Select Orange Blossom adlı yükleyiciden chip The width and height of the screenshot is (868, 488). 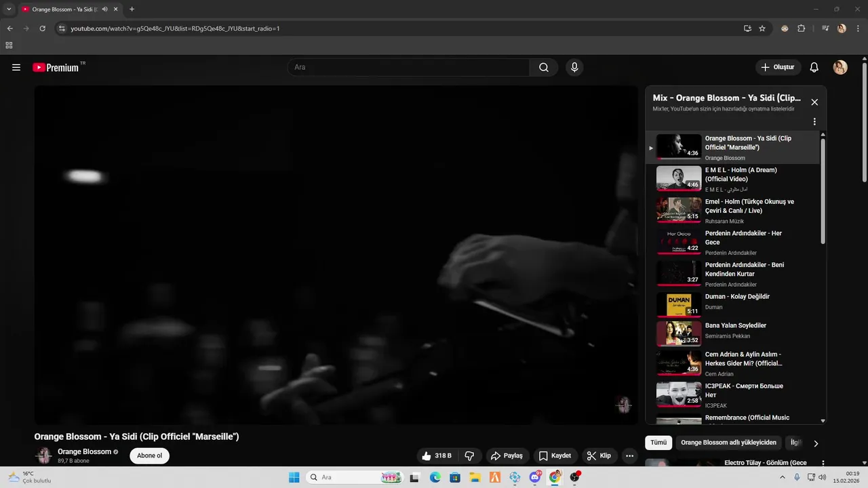728,443
